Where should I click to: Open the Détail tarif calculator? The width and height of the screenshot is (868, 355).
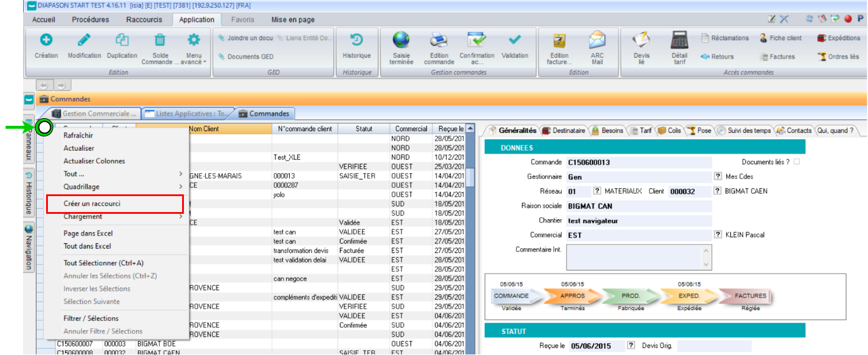point(679,41)
